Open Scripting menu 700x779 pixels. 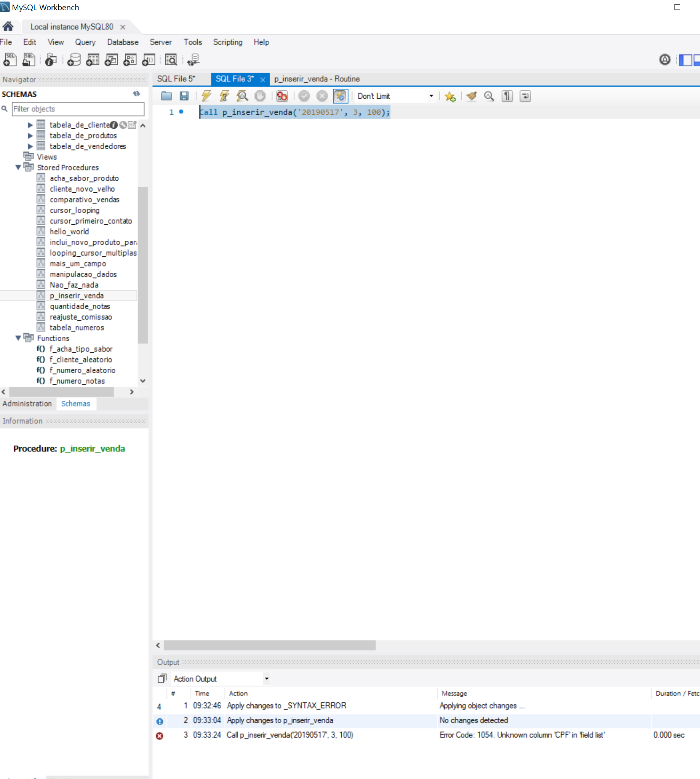228,42
